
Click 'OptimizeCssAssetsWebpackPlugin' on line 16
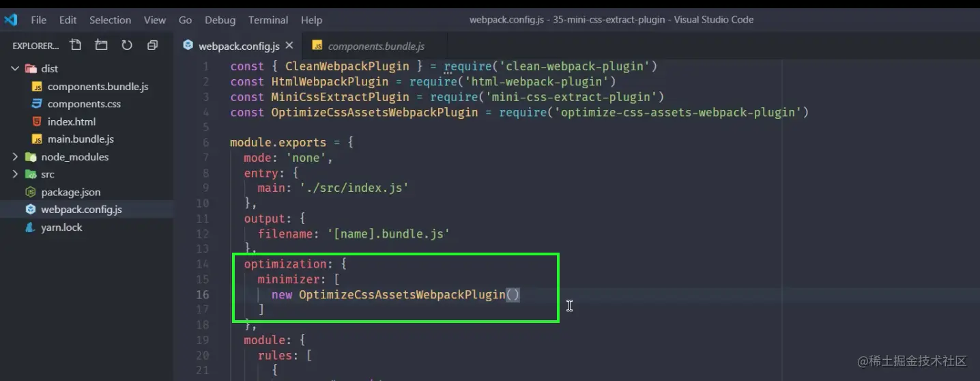tap(402, 294)
